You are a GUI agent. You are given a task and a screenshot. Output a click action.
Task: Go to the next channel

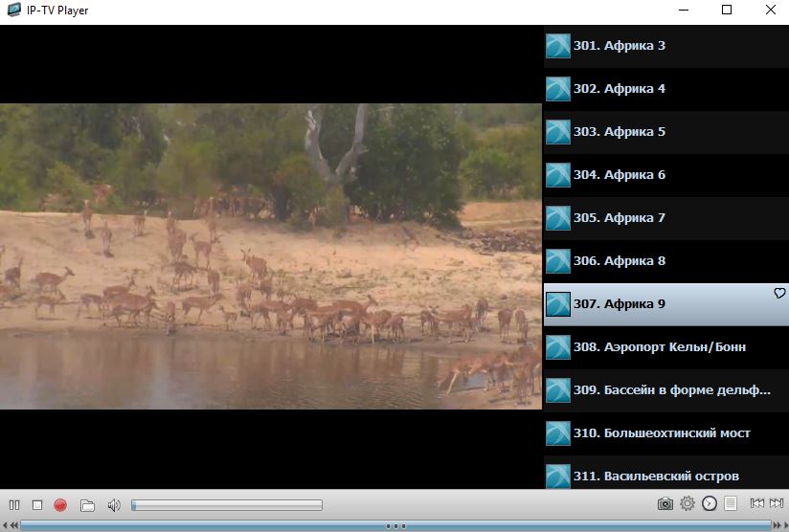click(x=777, y=503)
